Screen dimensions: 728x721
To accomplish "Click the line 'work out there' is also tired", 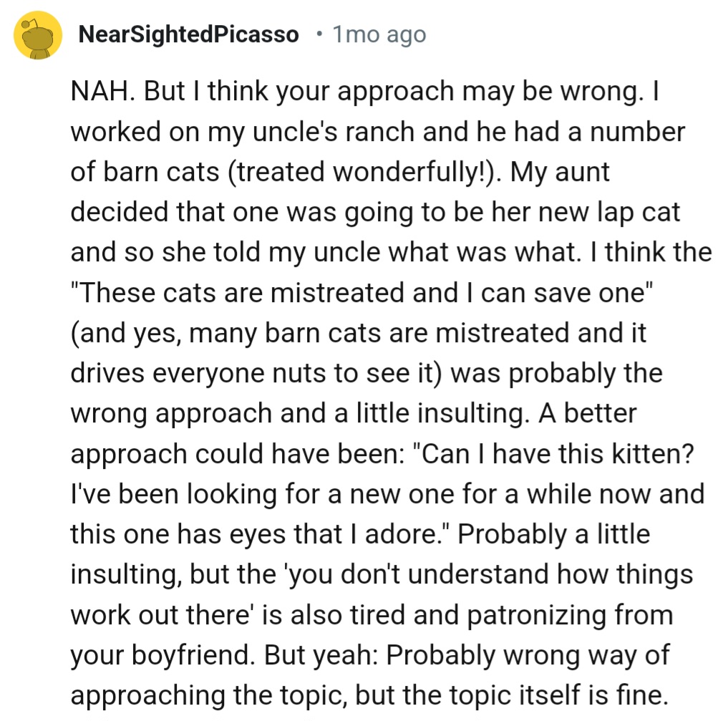I will 372,615.
